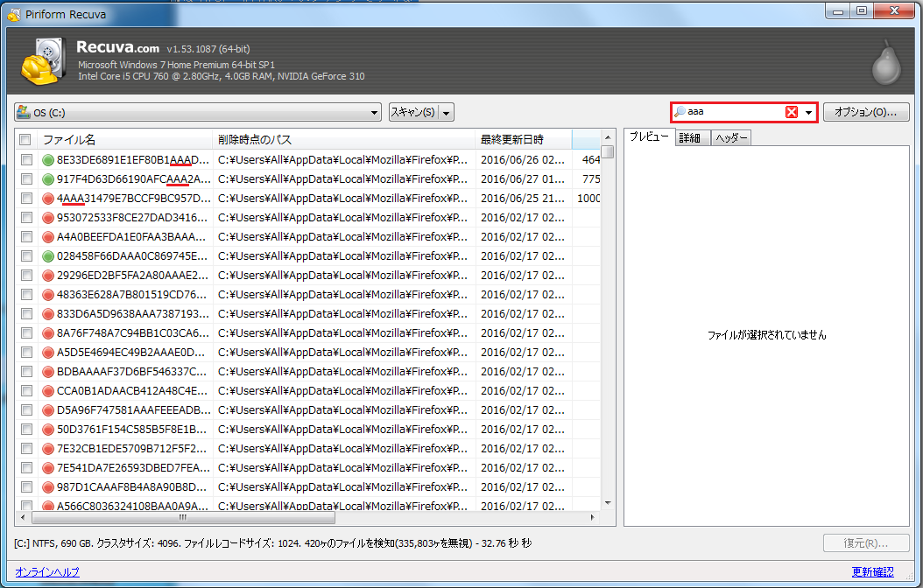Click the Recuva title bar app icon

[x=13, y=14]
